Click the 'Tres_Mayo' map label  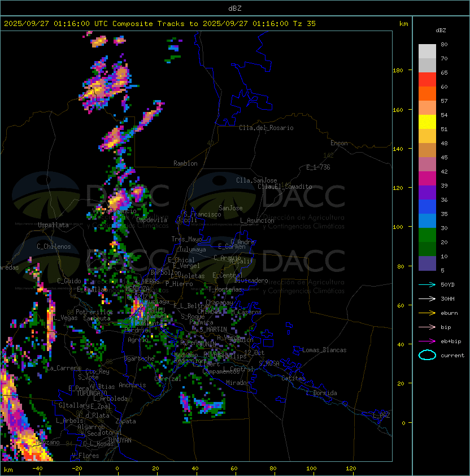pyautogui.click(x=186, y=239)
